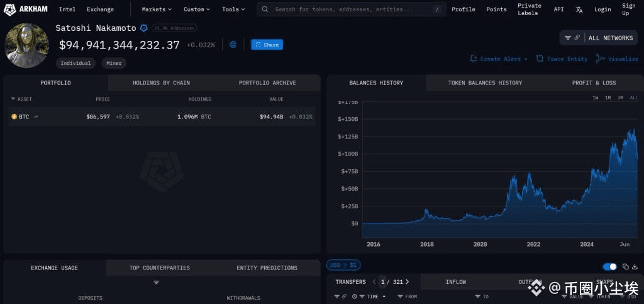Viewport: 644px width, 304px height.
Task: Click the Login link
Action: click(602, 9)
